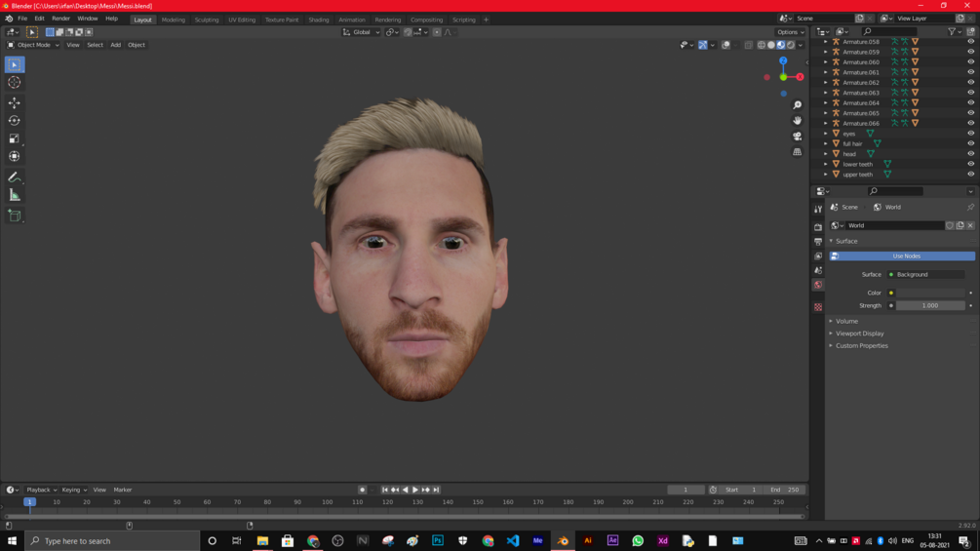Open the Keying dropdown

[x=74, y=490]
